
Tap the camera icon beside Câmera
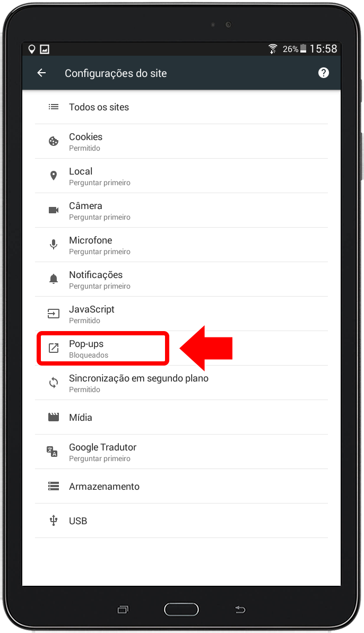(x=53, y=210)
